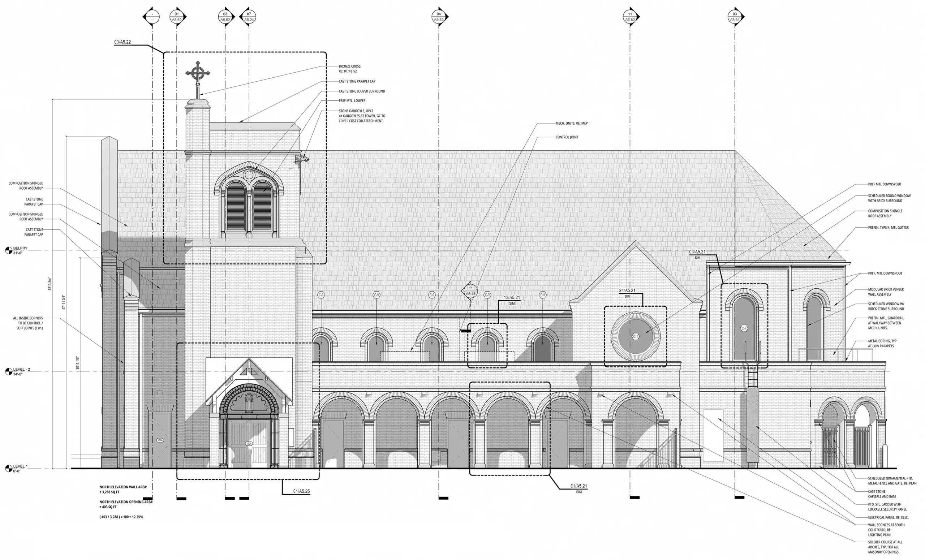Image resolution: width=925 pixels, height=560 pixels.
Task: Click the CAST STONE LOUVER SURROUND note
Action: 362,91
